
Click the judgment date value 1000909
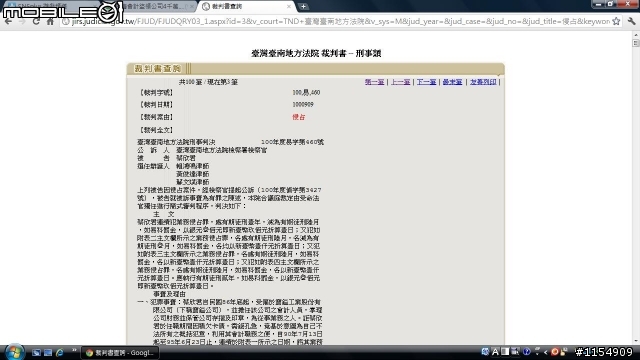click(x=303, y=104)
